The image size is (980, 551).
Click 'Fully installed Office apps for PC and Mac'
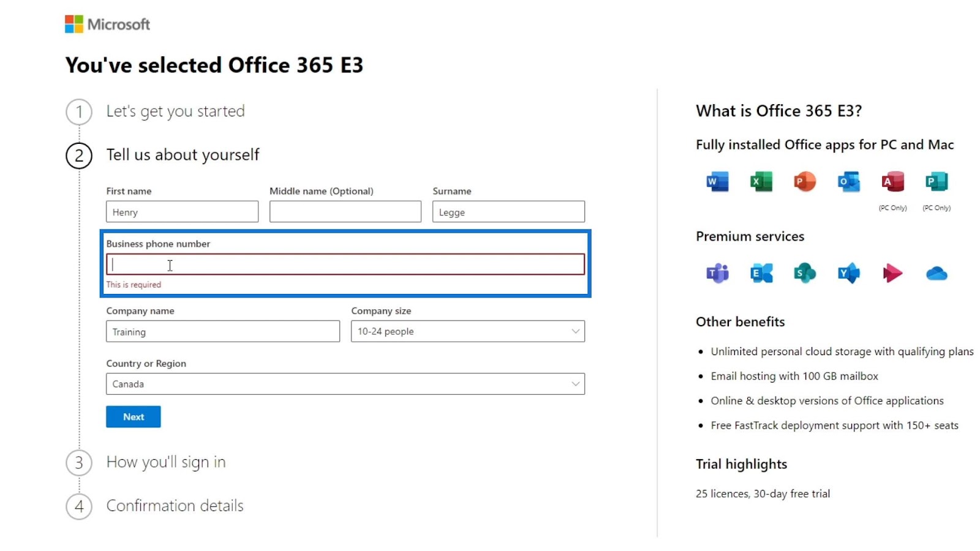[825, 145]
